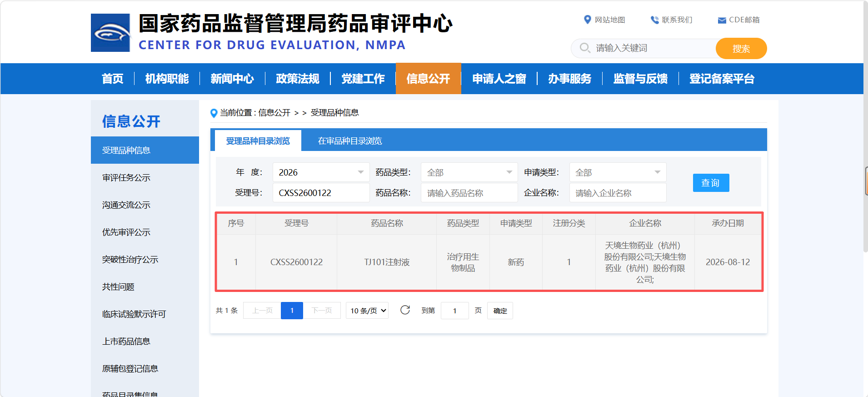This screenshot has height=397, width=868.
Task: Click the blue 查询 button
Action: tap(711, 183)
